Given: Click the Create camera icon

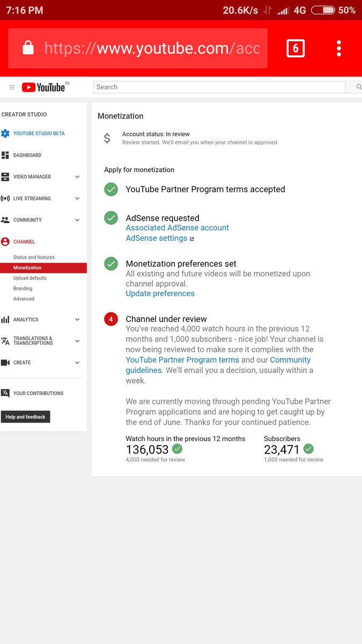Looking at the screenshot, I should (5, 363).
